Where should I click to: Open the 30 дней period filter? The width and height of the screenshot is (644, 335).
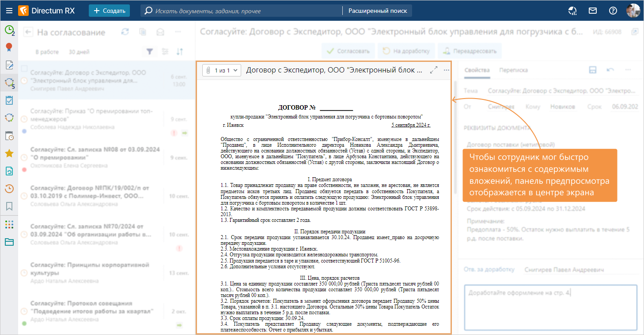79,52
